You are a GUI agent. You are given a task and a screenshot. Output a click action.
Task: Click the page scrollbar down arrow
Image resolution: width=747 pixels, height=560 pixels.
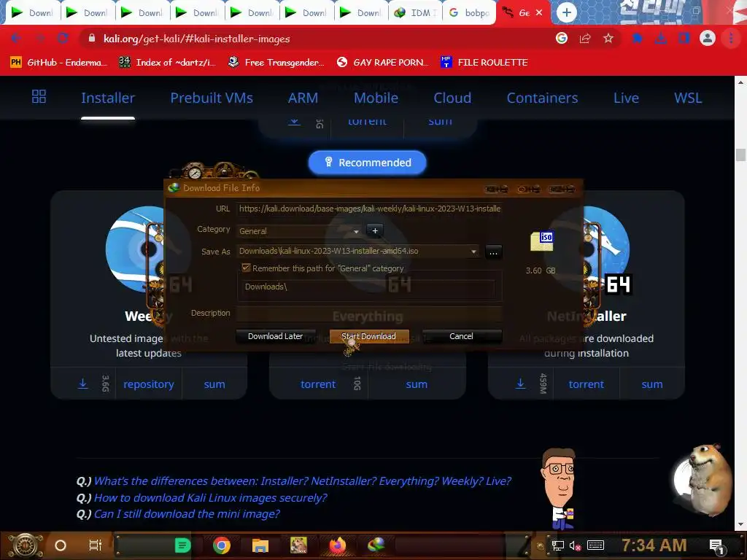tap(740, 524)
